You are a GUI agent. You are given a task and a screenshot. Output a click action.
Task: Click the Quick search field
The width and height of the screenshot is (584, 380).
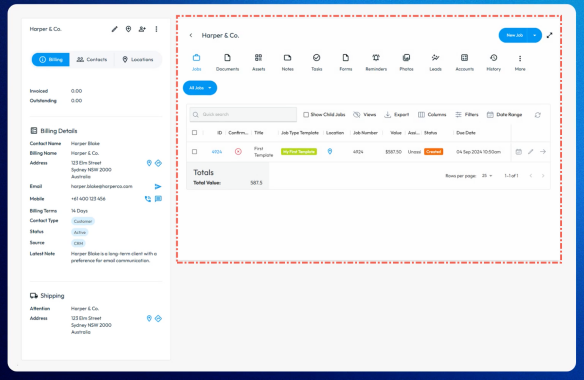pos(243,114)
